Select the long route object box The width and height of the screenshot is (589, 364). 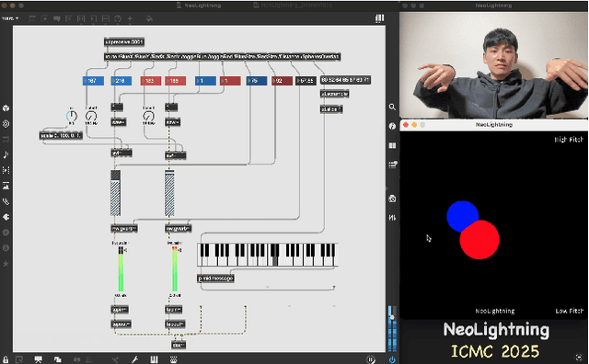223,57
